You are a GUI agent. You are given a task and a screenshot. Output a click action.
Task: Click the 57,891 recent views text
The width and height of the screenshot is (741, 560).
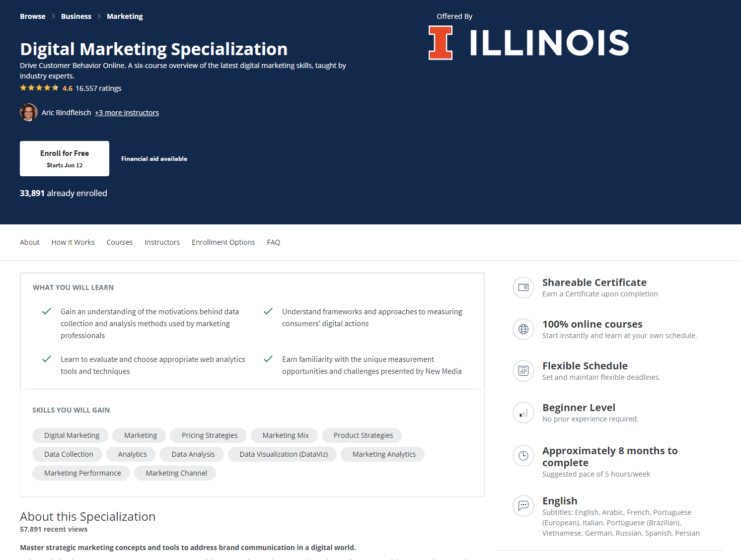click(x=54, y=529)
